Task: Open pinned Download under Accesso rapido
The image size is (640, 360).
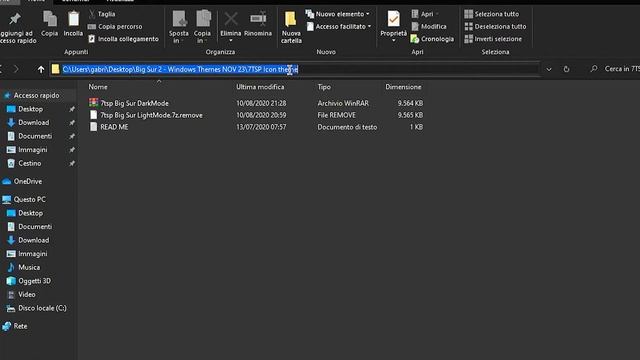Action: click(33, 122)
